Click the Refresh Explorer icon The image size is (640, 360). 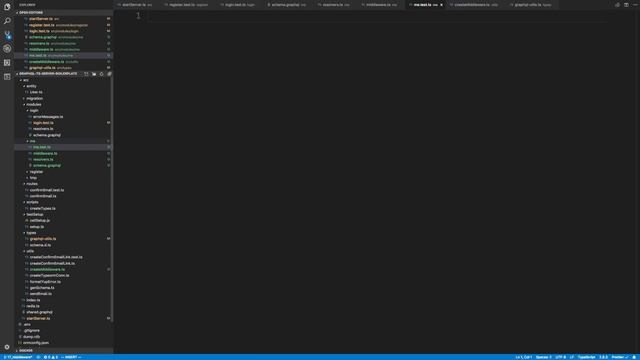tap(102, 74)
